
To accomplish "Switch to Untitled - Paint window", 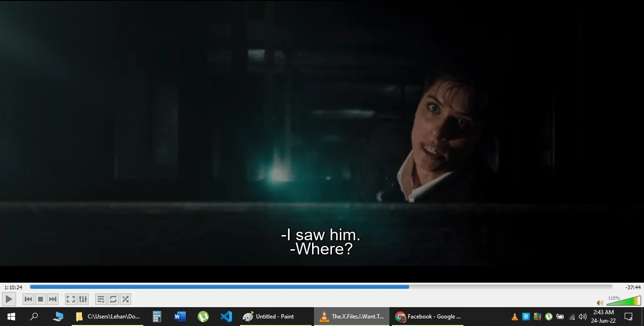I will point(275,317).
